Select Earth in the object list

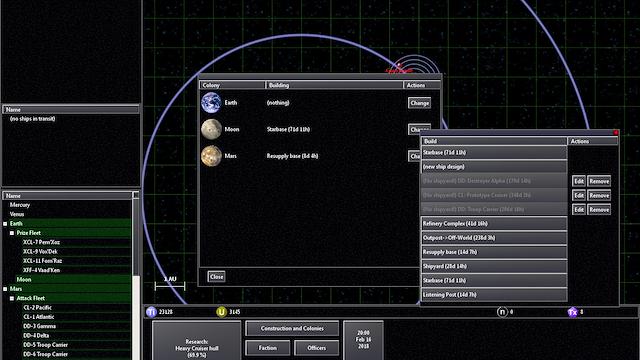tap(16, 224)
